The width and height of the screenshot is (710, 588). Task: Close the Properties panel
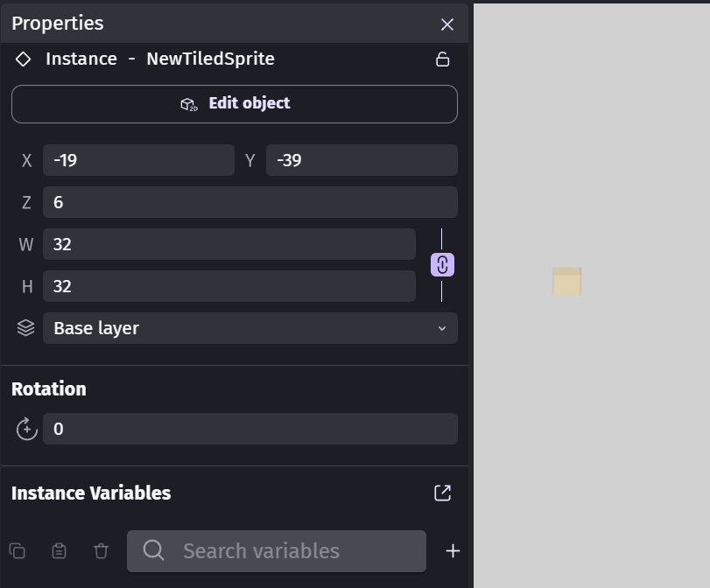point(447,24)
